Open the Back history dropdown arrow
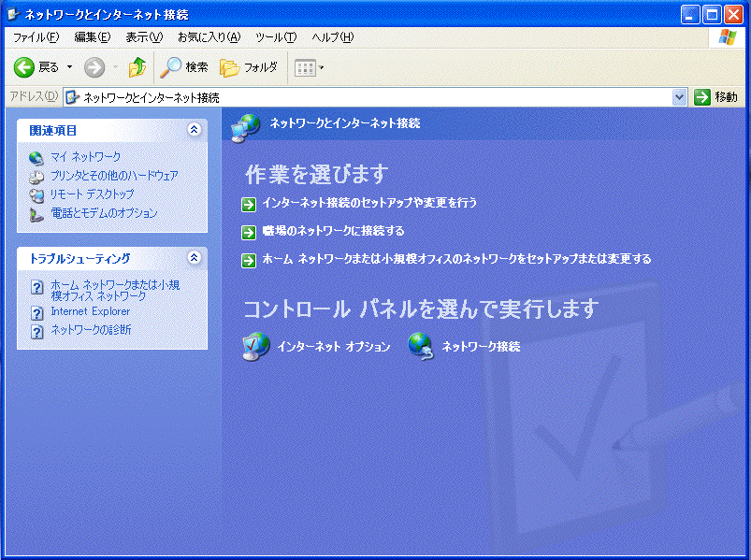The image size is (751, 560). tap(69, 67)
